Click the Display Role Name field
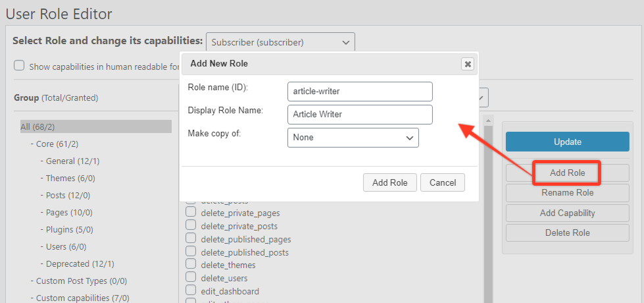 (x=360, y=115)
